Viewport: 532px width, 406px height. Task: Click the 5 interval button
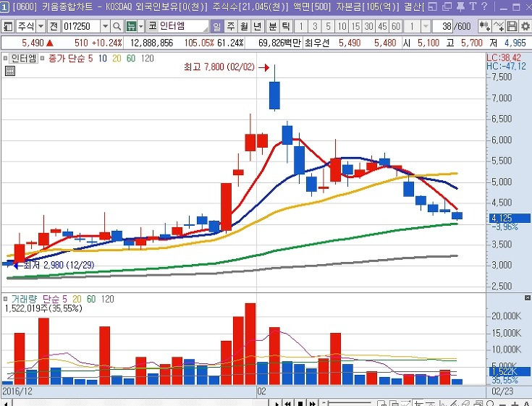click(x=328, y=26)
